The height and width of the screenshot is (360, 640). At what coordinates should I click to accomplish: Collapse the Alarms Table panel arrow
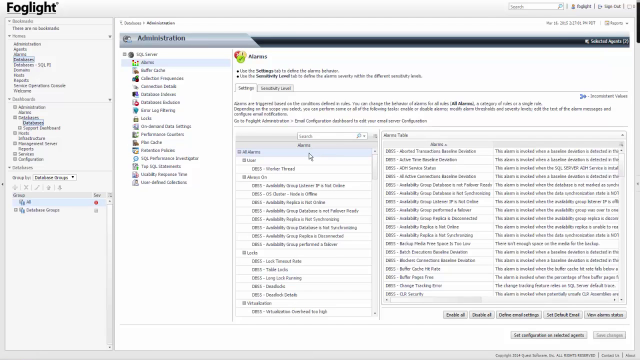622,135
